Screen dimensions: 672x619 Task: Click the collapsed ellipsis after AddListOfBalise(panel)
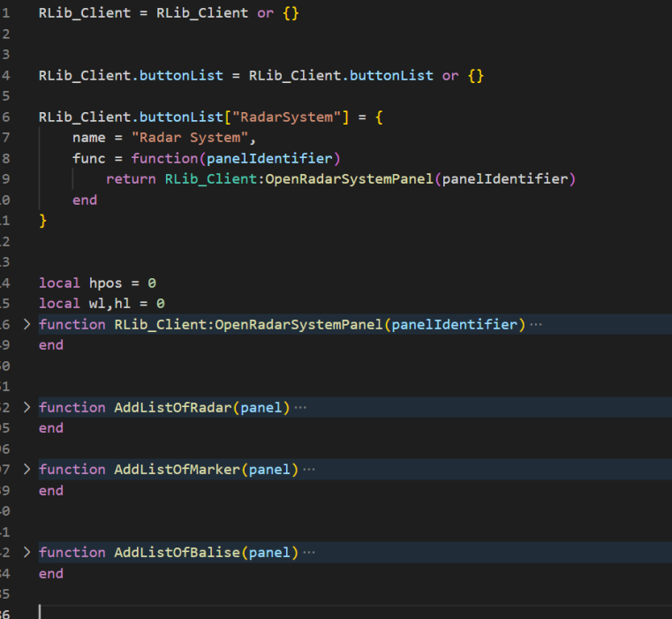309,552
